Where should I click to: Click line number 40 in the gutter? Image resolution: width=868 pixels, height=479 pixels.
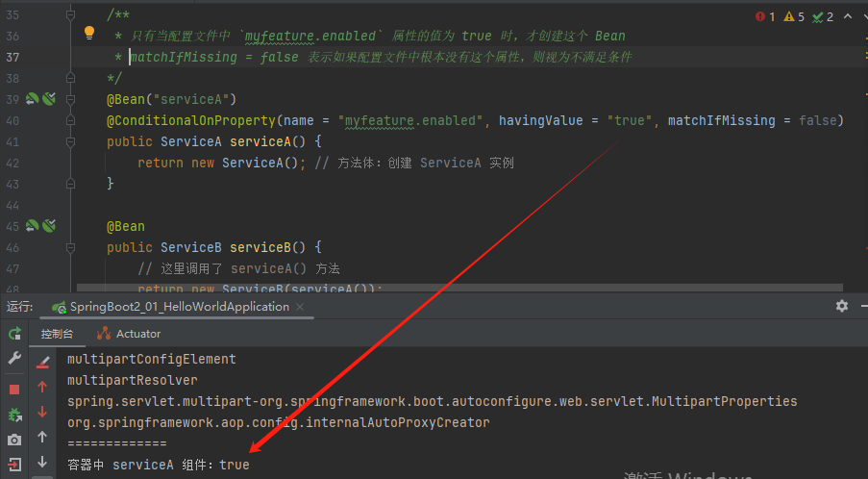point(12,121)
